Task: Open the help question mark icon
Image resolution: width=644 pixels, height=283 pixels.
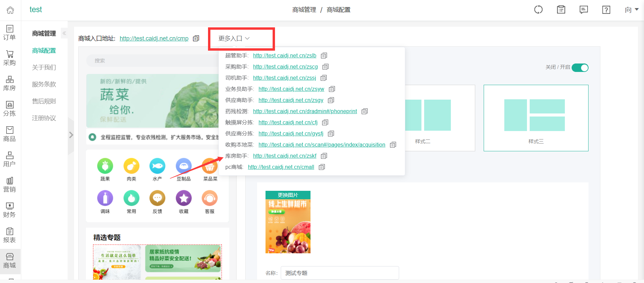Action: coord(606,10)
